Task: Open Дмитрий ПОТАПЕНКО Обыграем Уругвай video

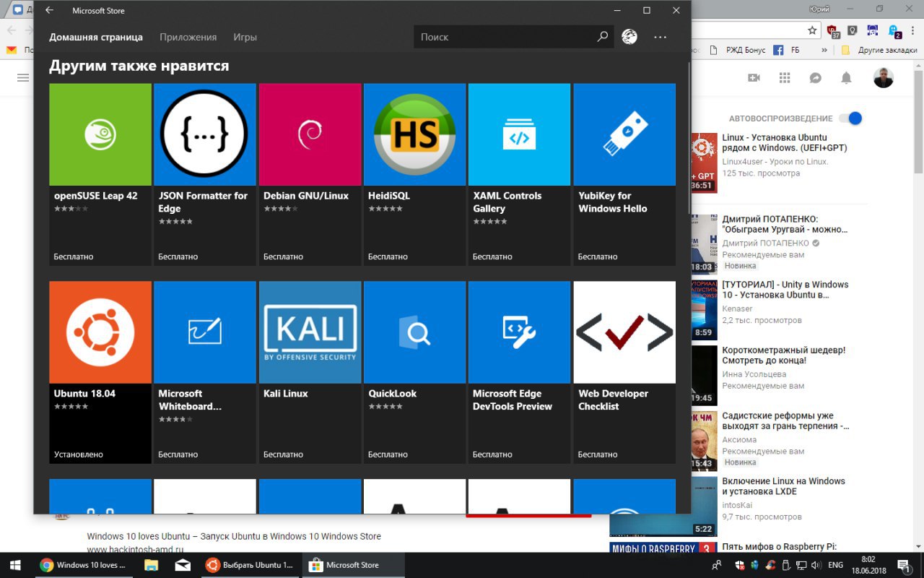Action: coord(785,224)
